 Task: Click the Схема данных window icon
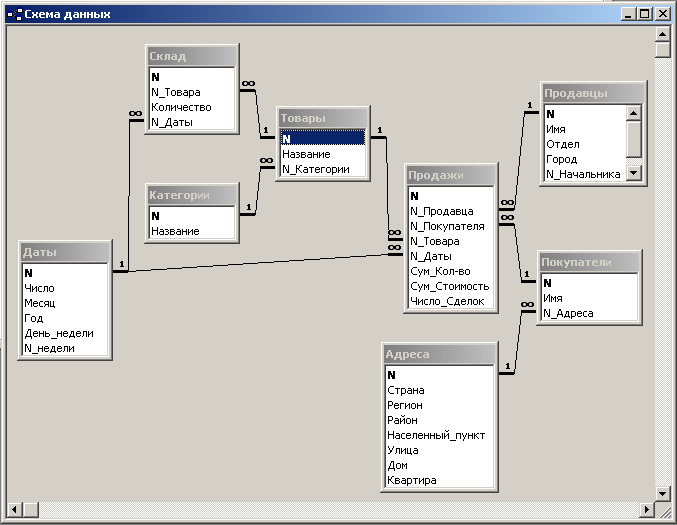tap(15, 15)
